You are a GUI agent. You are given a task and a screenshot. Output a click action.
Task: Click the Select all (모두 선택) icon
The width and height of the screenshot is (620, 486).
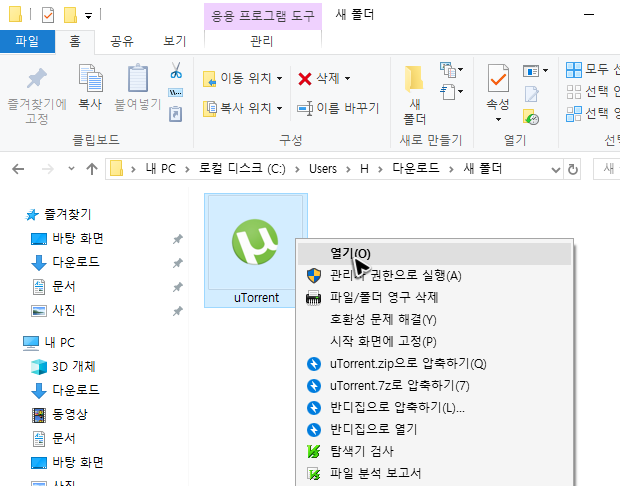pos(574,70)
